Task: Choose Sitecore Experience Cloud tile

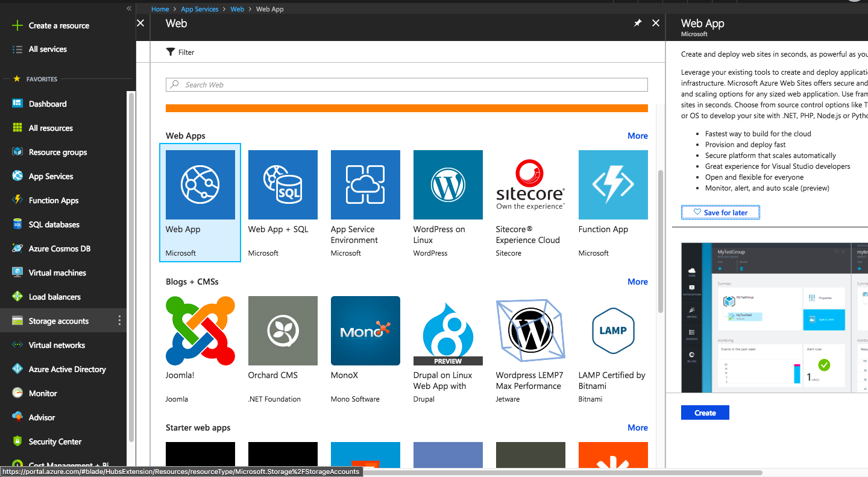Action: (x=530, y=203)
